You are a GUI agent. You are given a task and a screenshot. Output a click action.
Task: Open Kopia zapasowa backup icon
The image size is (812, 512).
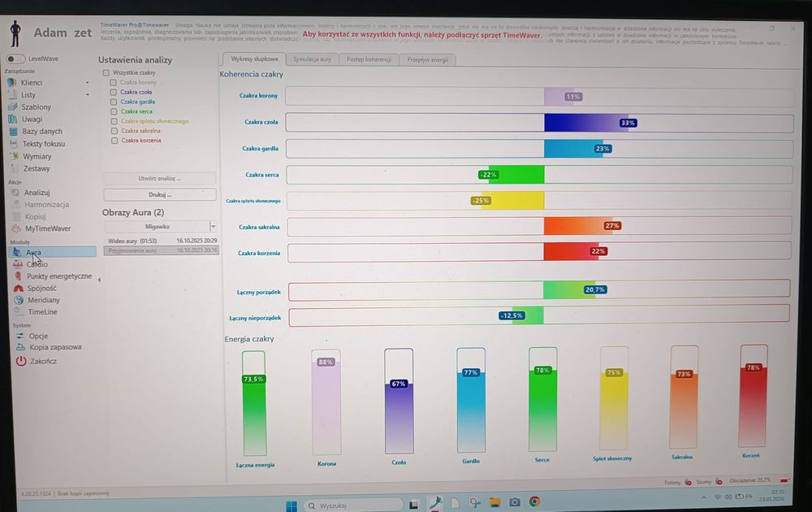click(21, 347)
